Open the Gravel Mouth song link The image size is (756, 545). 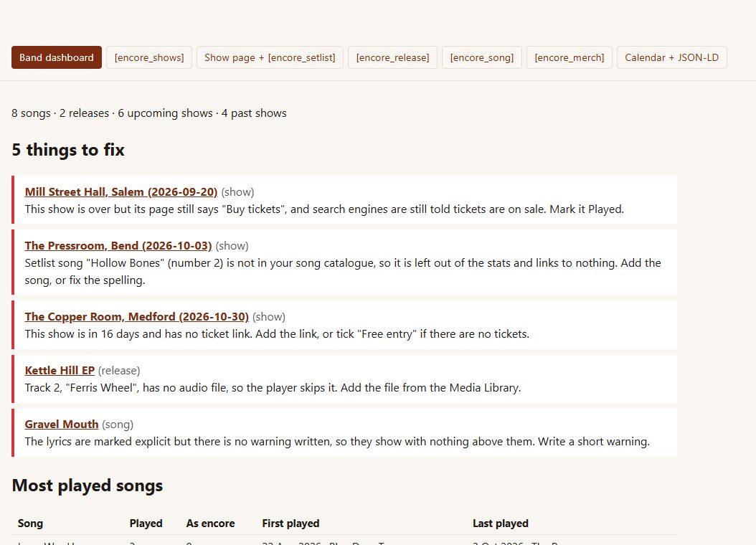click(x=61, y=425)
